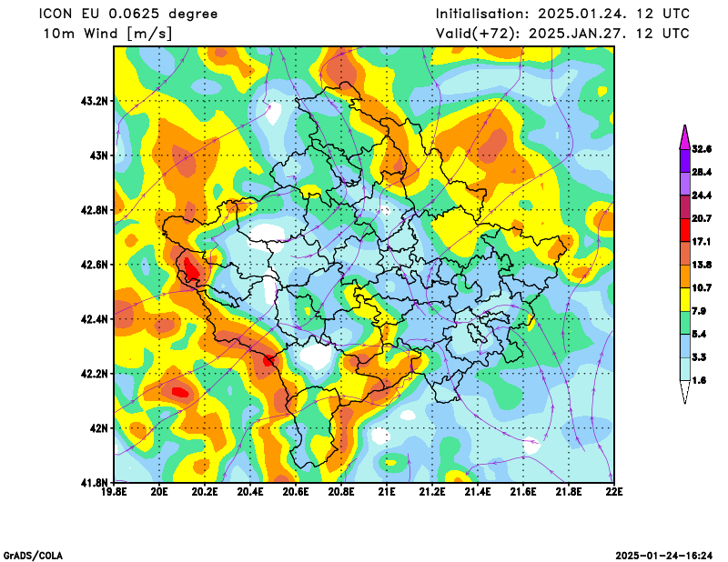This screenshot has height=562, width=728.
Task: Click the '22E' longitude label
Action: point(614,492)
